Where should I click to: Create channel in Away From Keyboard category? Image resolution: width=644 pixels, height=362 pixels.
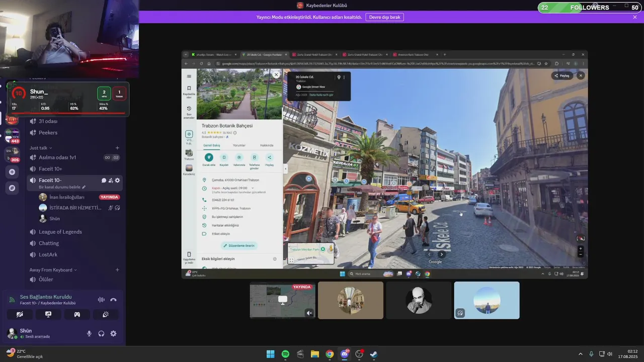[117, 270]
